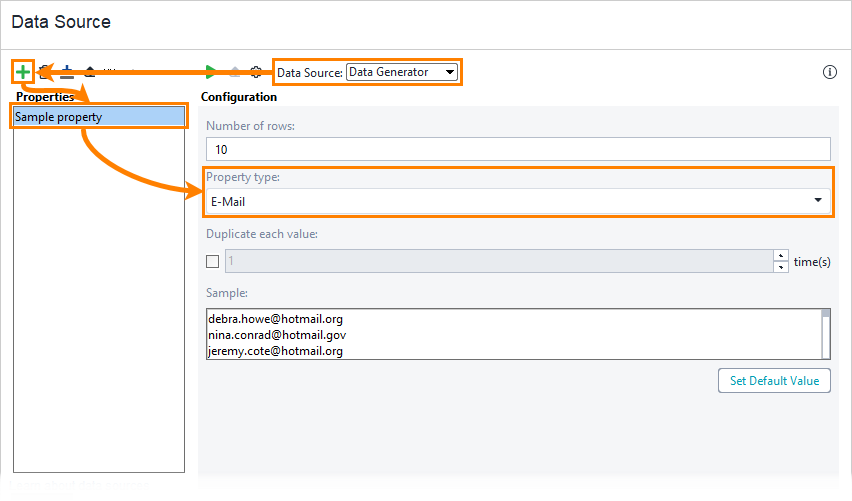The height and width of the screenshot is (501, 852).
Task: Click the empty area of Properties list
Action: (x=98, y=300)
